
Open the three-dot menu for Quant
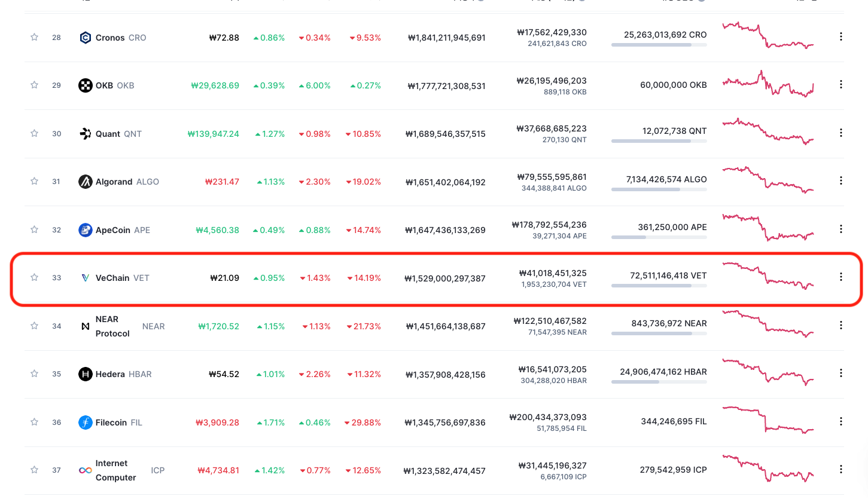[841, 133]
